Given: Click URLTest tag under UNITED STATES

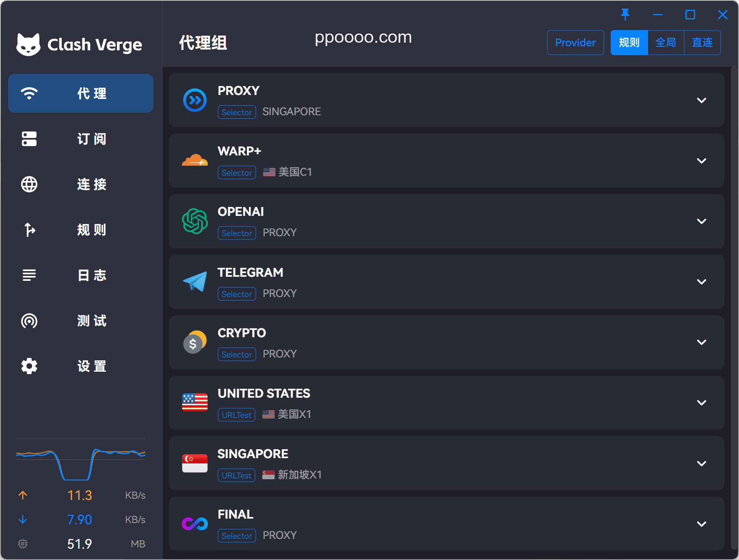Looking at the screenshot, I should click(236, 415).
